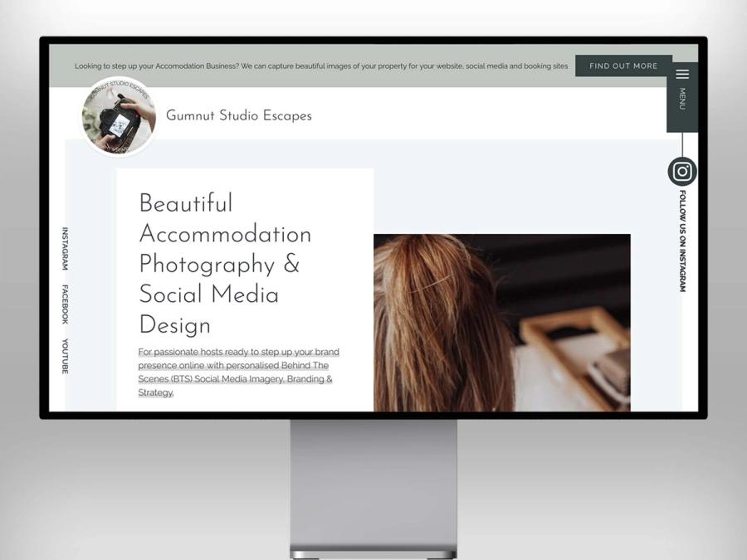The image size is (747, 560).
Task: Click the FOLLOW US ON INSTAGRAM text
Action: tap(682, 241)
